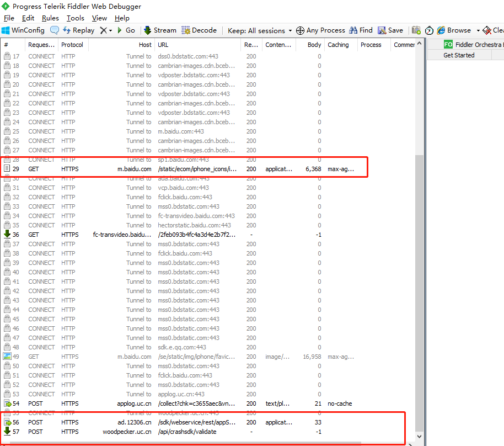
Task: Select session 25 lock icon
Action: coord(7,131)
